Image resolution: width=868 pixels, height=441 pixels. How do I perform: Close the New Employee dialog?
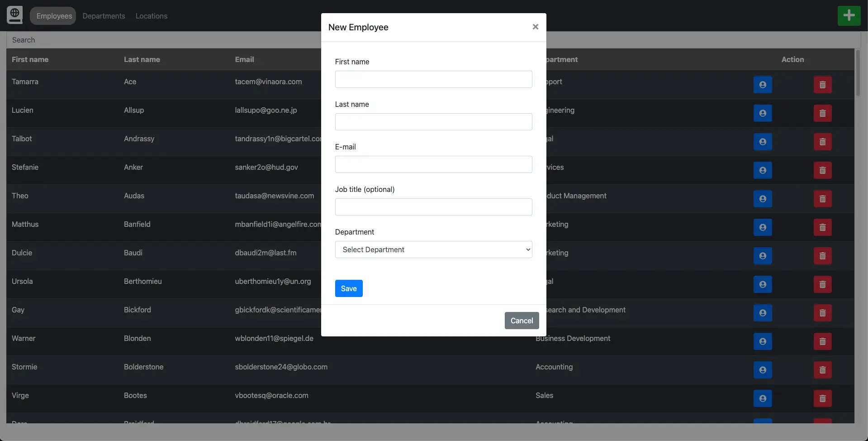click(x=535, y=27)
